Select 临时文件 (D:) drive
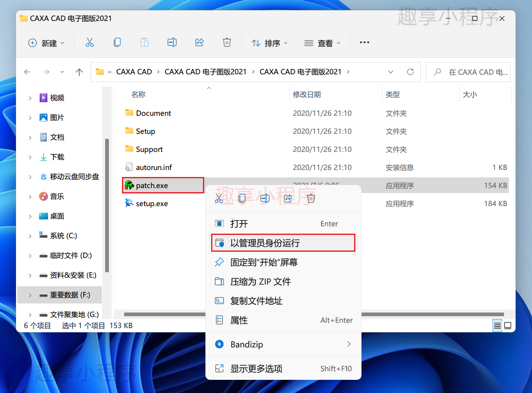 point(65,256)
